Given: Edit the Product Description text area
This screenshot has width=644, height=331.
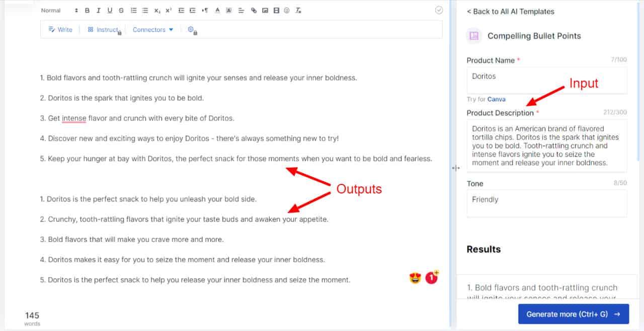Looking at the screenshot, I should pyautogui.click(x=547, y=146).
